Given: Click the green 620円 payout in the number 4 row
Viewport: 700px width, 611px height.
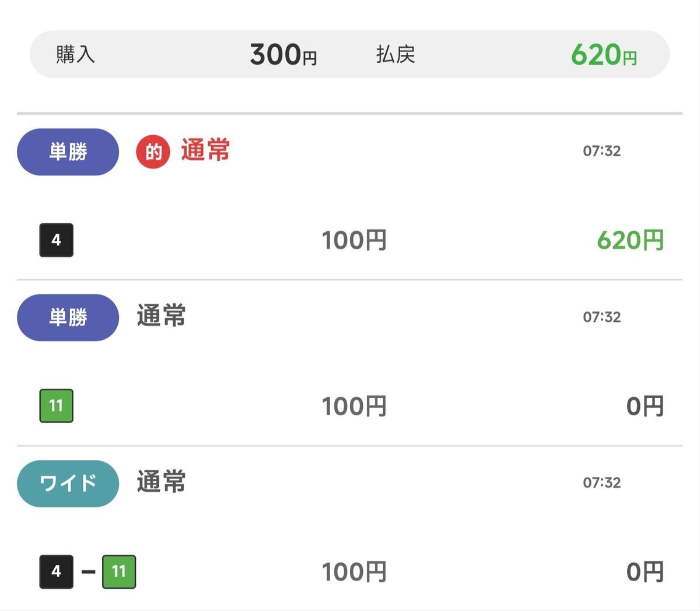Looking at the screenshot, I should (630, 240).
